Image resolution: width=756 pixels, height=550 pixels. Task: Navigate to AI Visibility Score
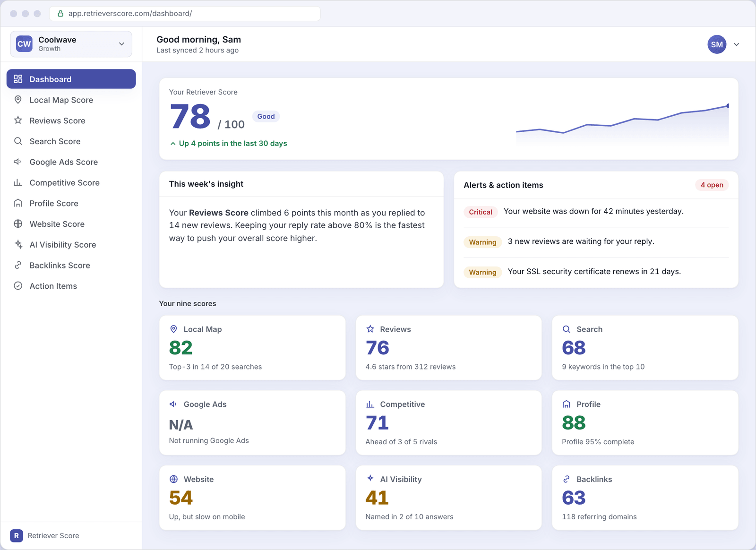point(71,244)
